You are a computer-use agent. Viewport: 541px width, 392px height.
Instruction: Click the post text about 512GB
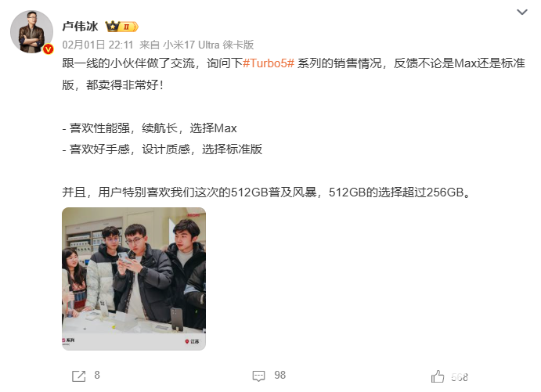pos(266,192)
